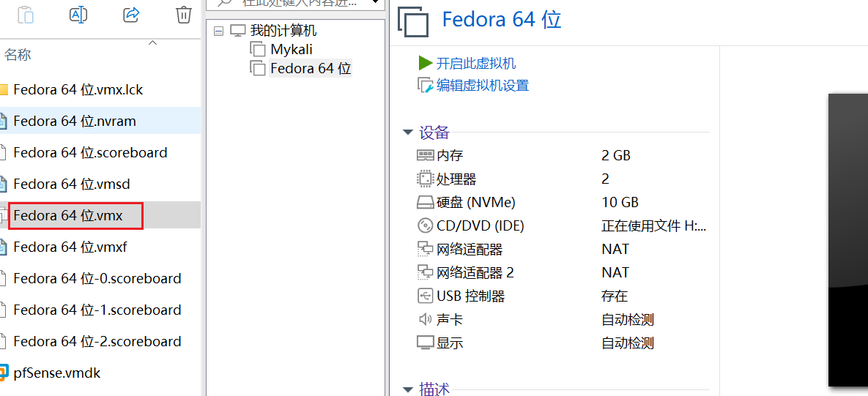This screenshot has height=396, width=868.
Task: Click the memory device icon
Action: click(x=425, y=155)
